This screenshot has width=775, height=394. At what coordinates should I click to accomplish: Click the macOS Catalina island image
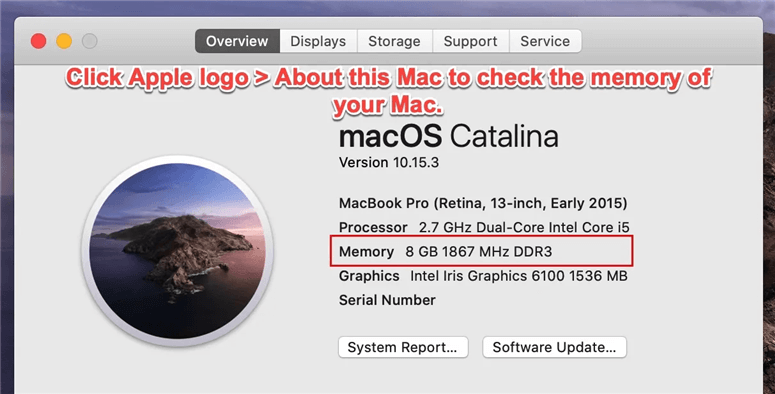(178, 251)
